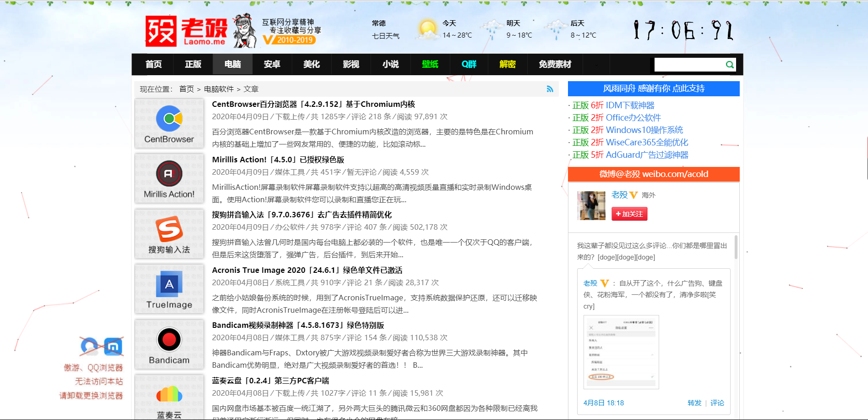The image size is (868, 420).
Task: Click the 七日天气 weather label
Action: pyautogui.click(x=386, y=36)
